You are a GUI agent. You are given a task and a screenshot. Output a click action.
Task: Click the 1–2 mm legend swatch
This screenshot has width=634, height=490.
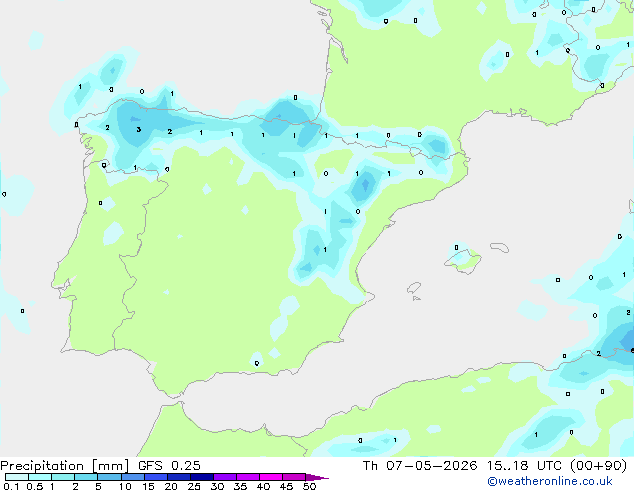(63, 477)
